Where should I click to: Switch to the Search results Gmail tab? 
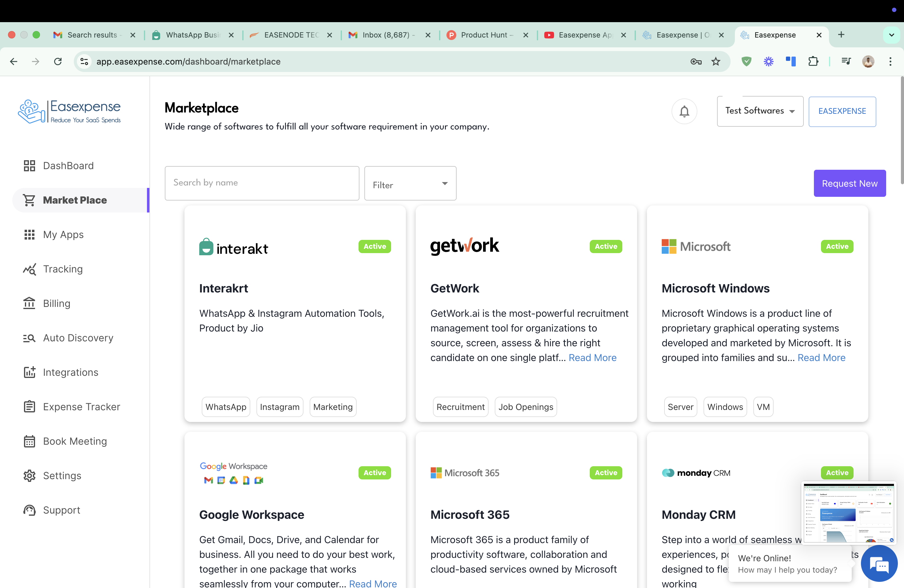click(x=93, y=34)
